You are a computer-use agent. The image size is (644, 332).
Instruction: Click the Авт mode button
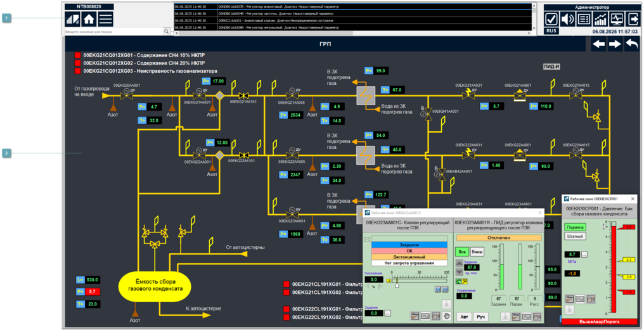pyautogui.click(x=464, y=316)
